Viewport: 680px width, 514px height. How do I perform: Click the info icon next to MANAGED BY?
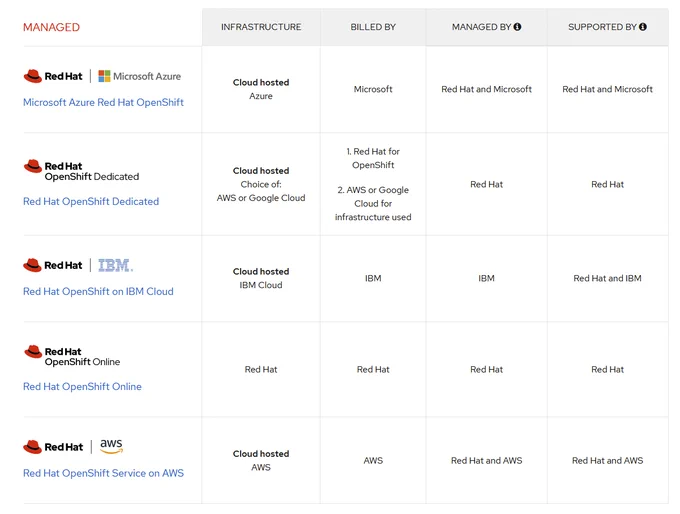point(517,27)
